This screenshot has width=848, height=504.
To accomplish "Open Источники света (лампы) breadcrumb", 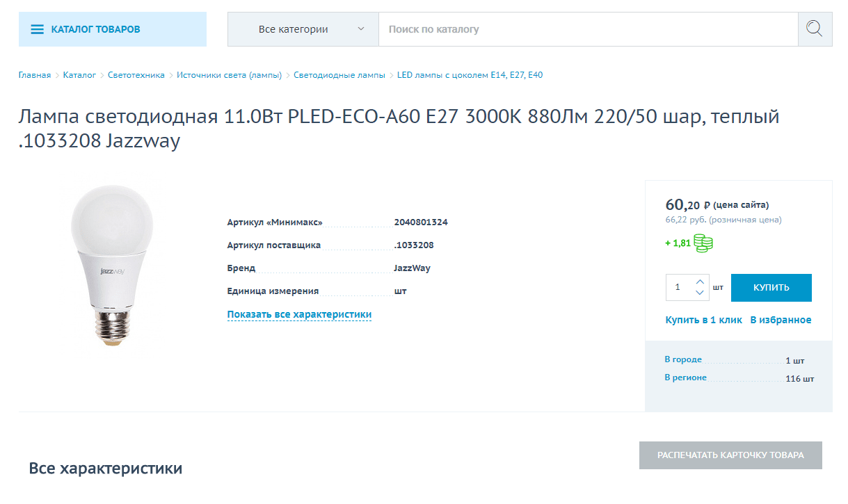I will tap(229, 75).
